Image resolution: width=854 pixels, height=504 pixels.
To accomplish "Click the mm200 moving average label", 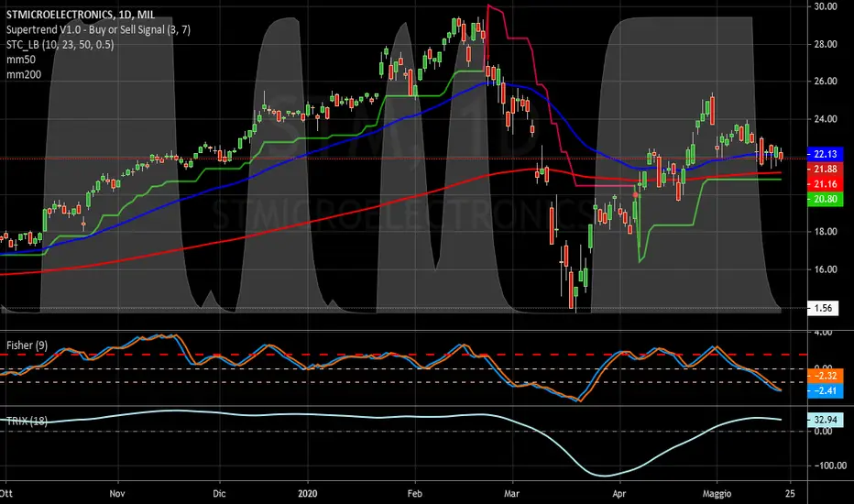I will (24, 74).
